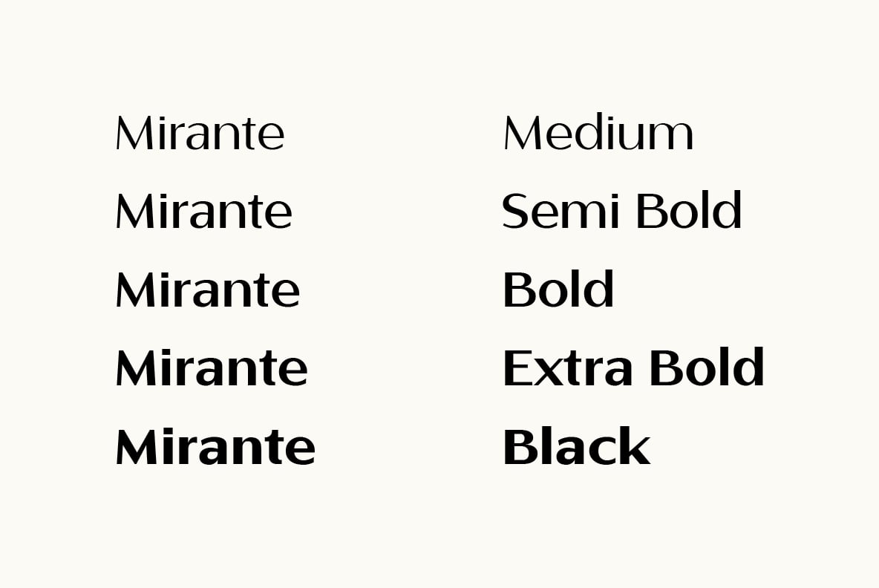
Task: Select the standalone Bold weight label
Action: [558, 290]
